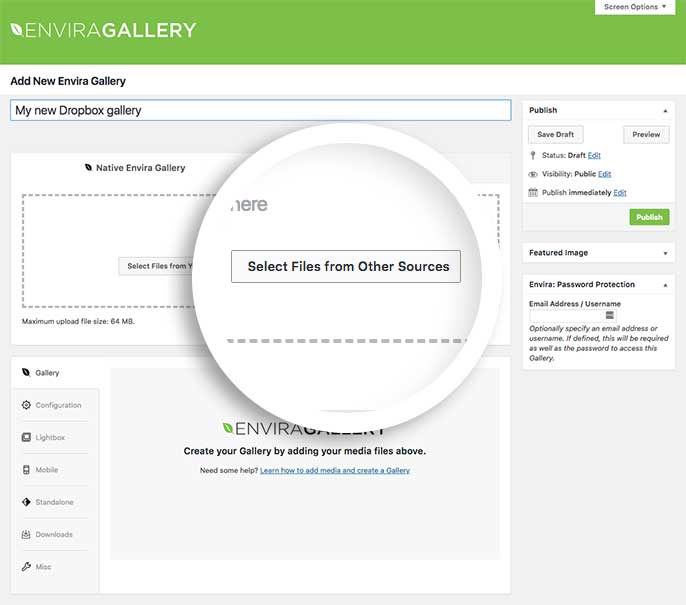This screenshot has width=686, height=605.
Task: Open the Configuration settings tab
Action: 55,405
